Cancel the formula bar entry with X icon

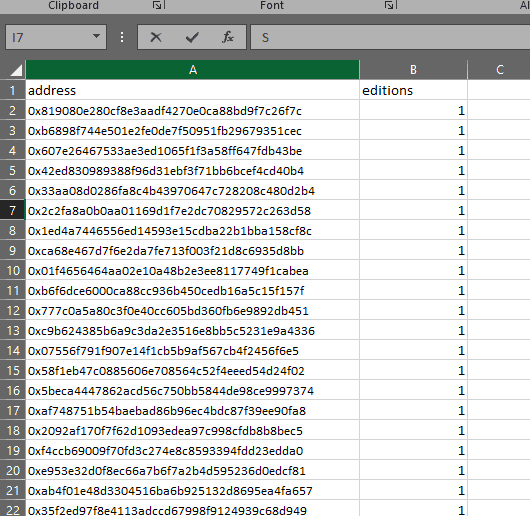coord(156,37)
